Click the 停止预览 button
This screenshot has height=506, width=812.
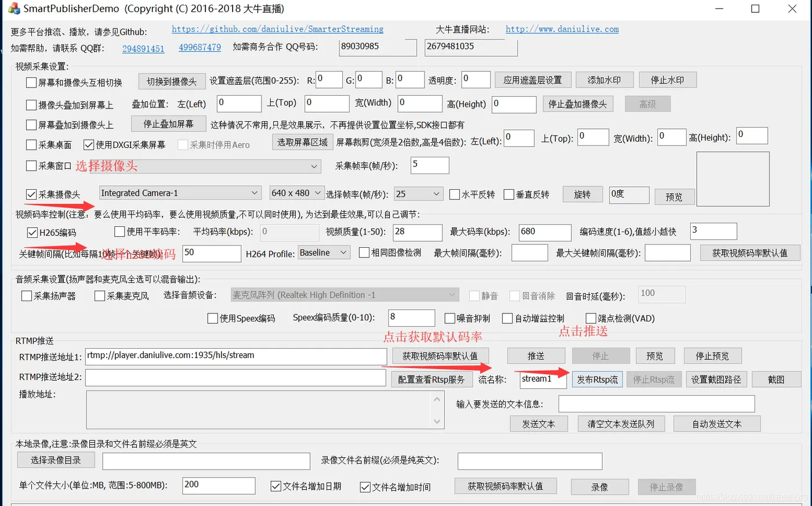[x=712, y=356]
